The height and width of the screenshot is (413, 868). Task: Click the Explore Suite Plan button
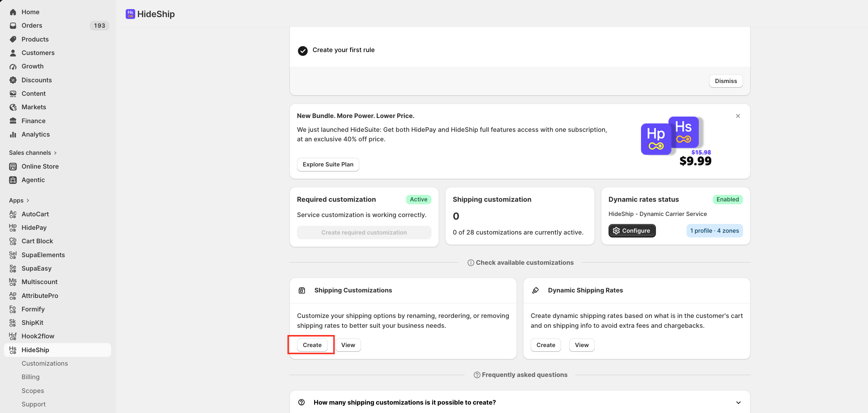click(328, 164)
